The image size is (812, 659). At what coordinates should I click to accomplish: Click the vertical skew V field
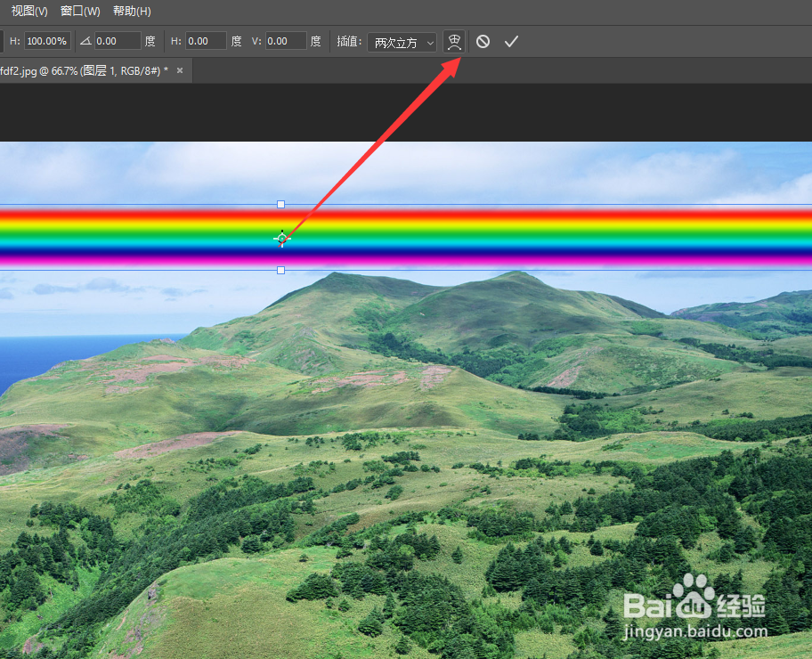286,41
